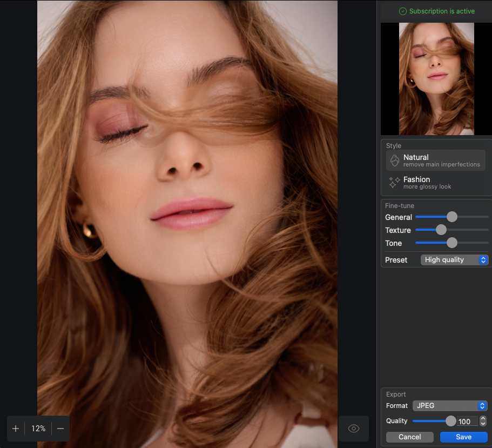Toggle the eye before/after preview
Screen dimensions: 492x448
click(354, 429)
